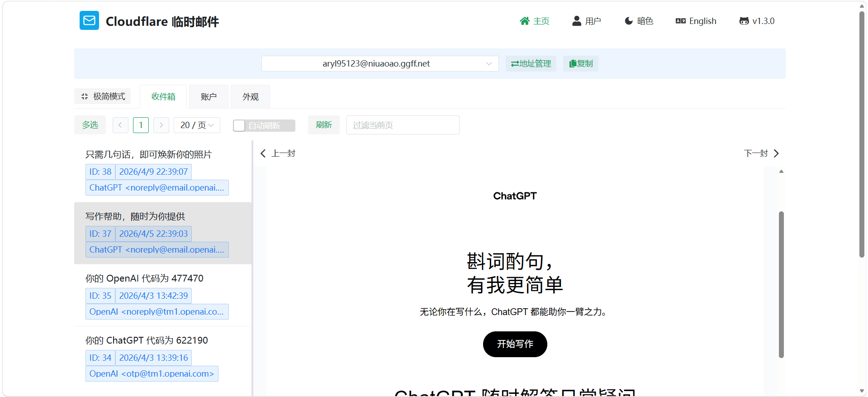Switch to the 账户 tab
Image resolution: width=868 pixels, height=397 pixels.
click(x=209, y=96)
